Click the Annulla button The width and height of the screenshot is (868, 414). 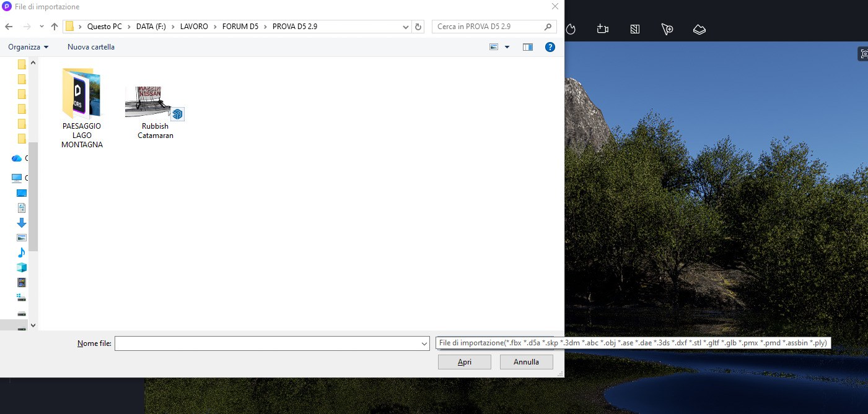click(526, 362)
